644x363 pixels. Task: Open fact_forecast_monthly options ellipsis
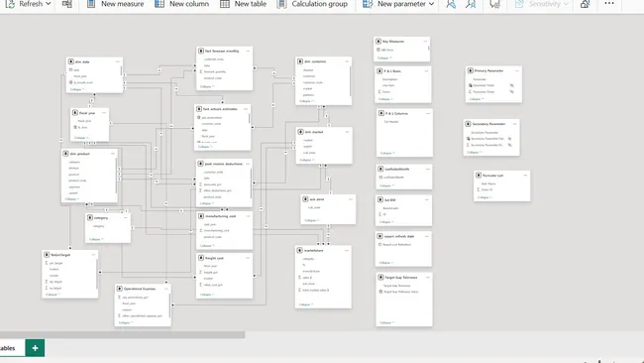248,51
